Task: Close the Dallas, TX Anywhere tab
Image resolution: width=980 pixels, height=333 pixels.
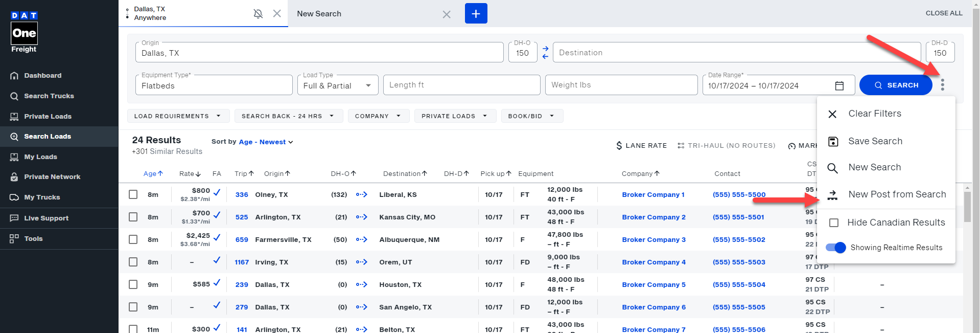Action: [277, 13]
